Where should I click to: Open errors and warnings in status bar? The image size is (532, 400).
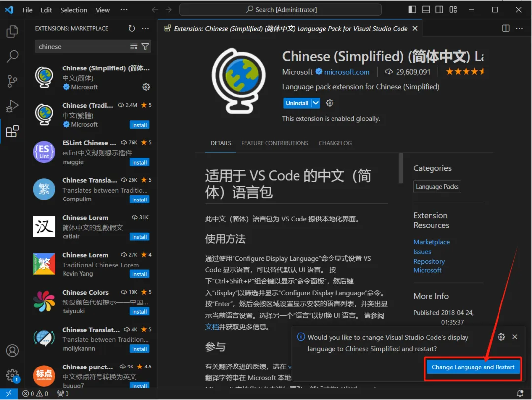pos(35,394)
